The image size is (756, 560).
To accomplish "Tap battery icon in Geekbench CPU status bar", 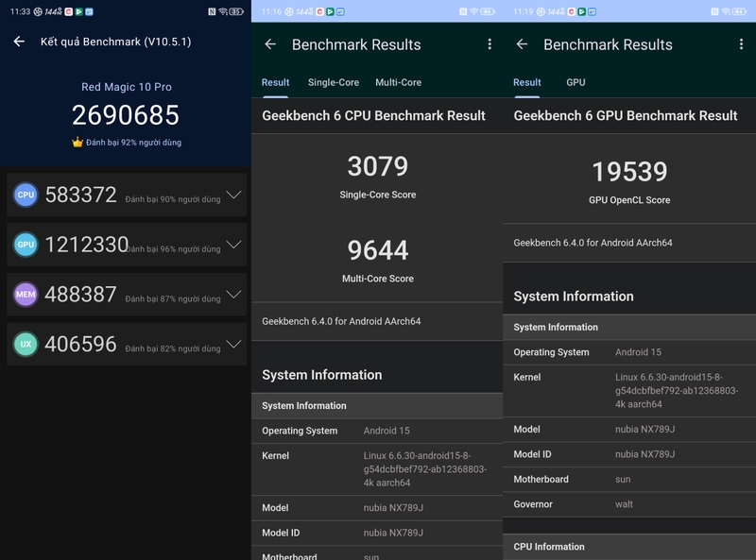I will [488, 11].
